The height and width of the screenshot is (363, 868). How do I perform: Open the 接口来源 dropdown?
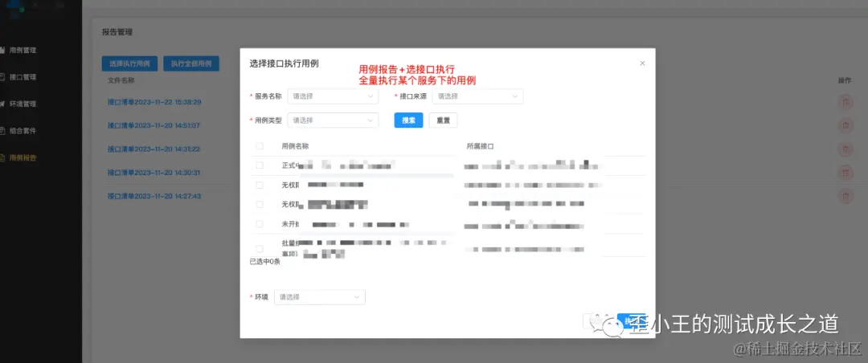point(477,96)
